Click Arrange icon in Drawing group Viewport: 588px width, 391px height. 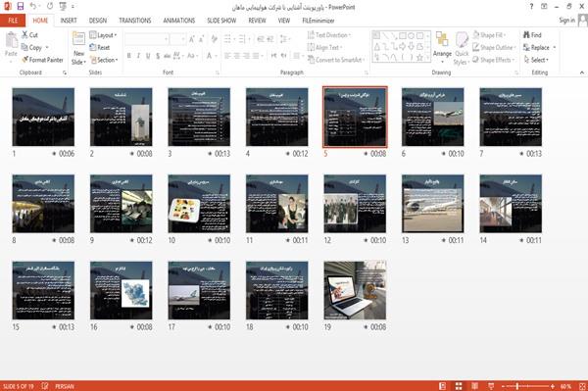[442, 39]
